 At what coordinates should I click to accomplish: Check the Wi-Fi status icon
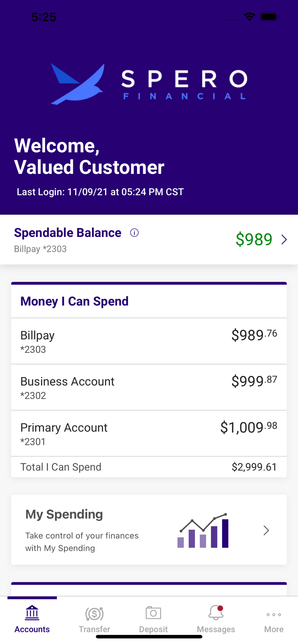(x=249, y=17)
